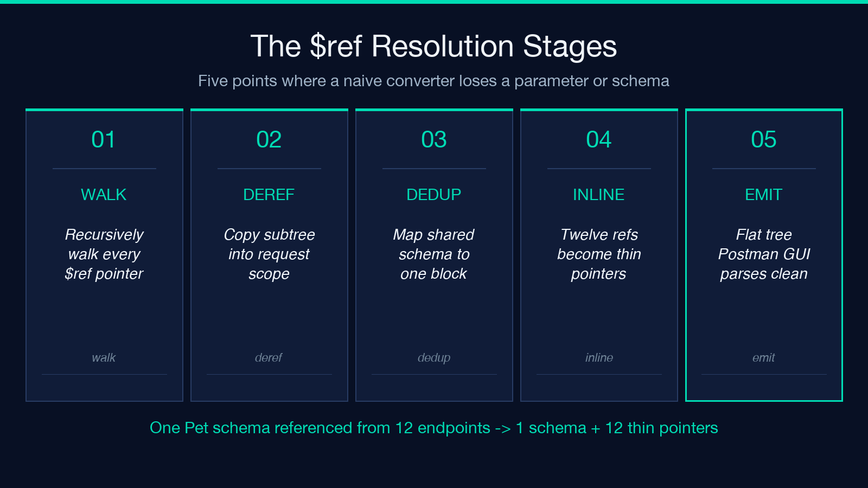Viewport: 868px width, 488px height.
Task: Click the slide title "The $ref Resolution Stages"
Action: tap(433, 46)
